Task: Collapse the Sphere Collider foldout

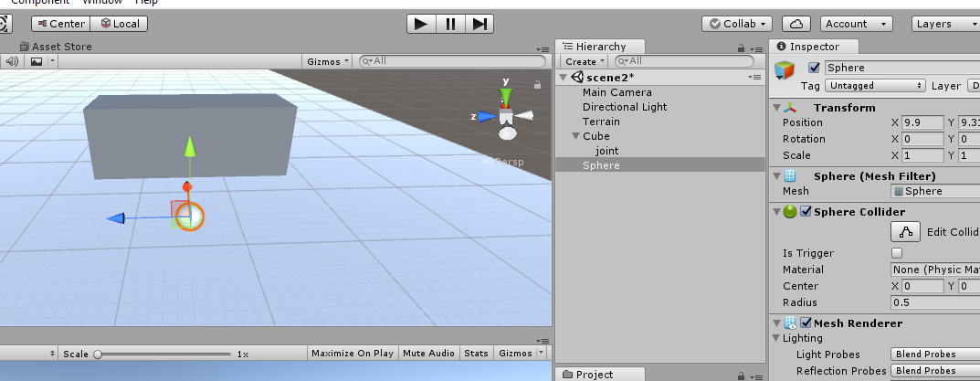Action: pyautogui.click(x=776, y=212)
